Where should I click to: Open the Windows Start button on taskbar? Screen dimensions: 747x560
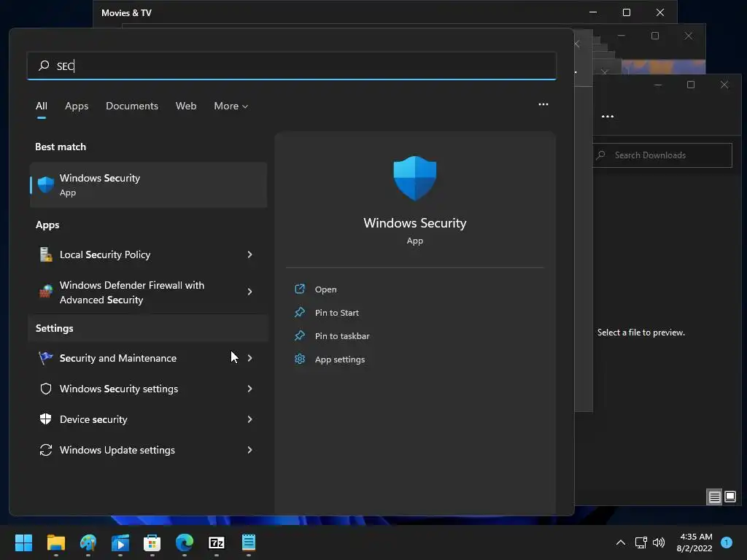[24, 542]
